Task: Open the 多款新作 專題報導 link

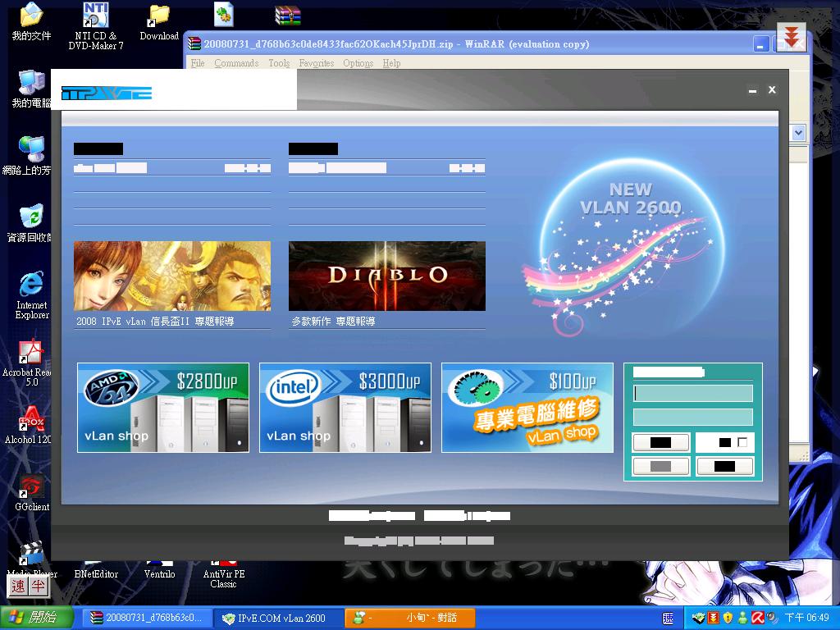Action: (x=333, y=322)
